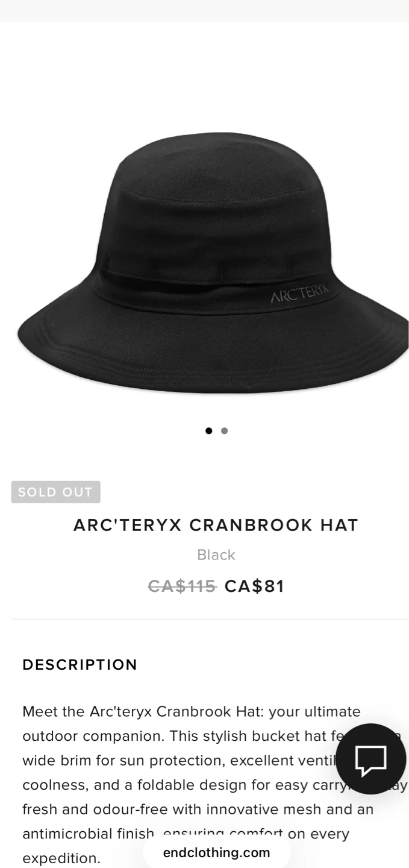Click the CA$81 sale price
Viewport: 409px width, 868px height.
254,586
